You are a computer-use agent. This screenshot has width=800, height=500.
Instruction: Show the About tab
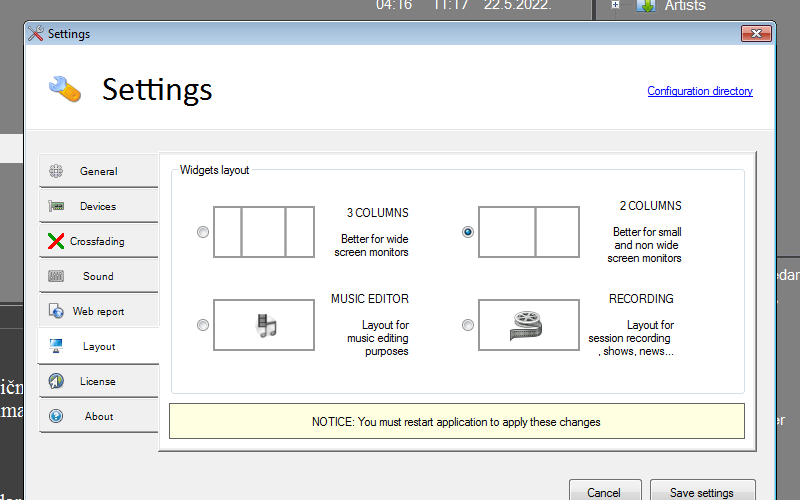coord(98,416)
